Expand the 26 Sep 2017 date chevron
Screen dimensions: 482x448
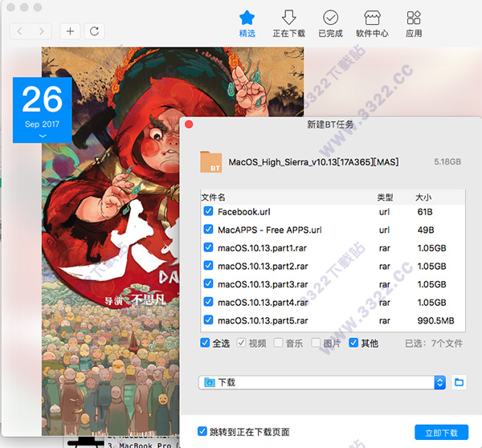pos(43,136)
